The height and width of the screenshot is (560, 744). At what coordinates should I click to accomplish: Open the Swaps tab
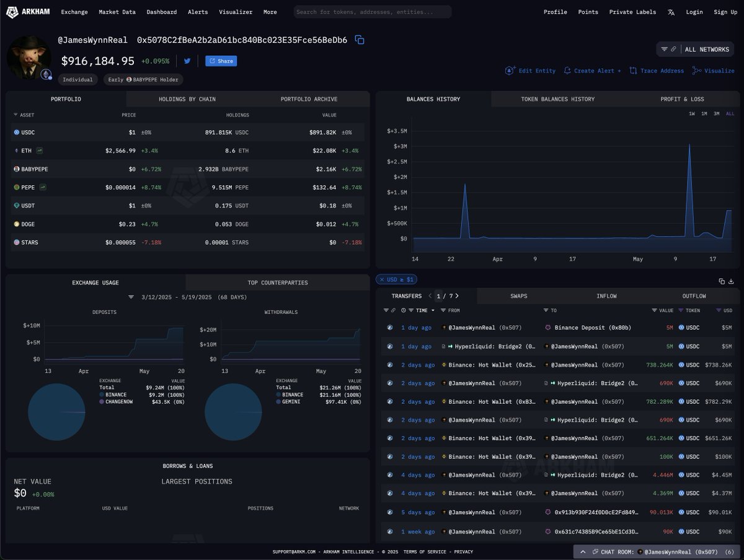pos(519,296)
